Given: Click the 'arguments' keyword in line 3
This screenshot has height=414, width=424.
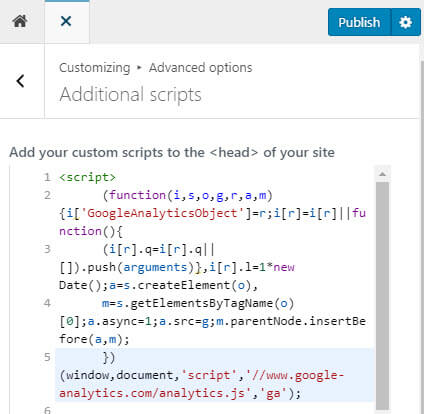Looking at the screenshot, I should coord(155,267).
